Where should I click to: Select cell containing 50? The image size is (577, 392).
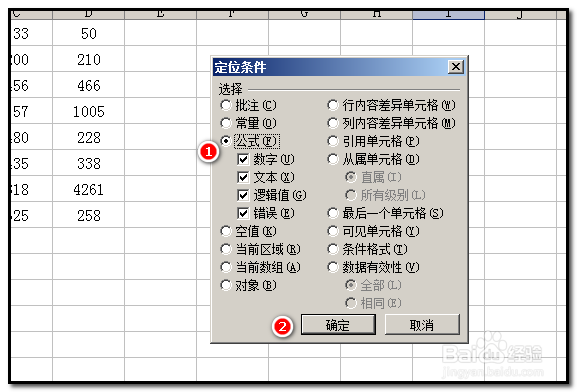[89, 33]
